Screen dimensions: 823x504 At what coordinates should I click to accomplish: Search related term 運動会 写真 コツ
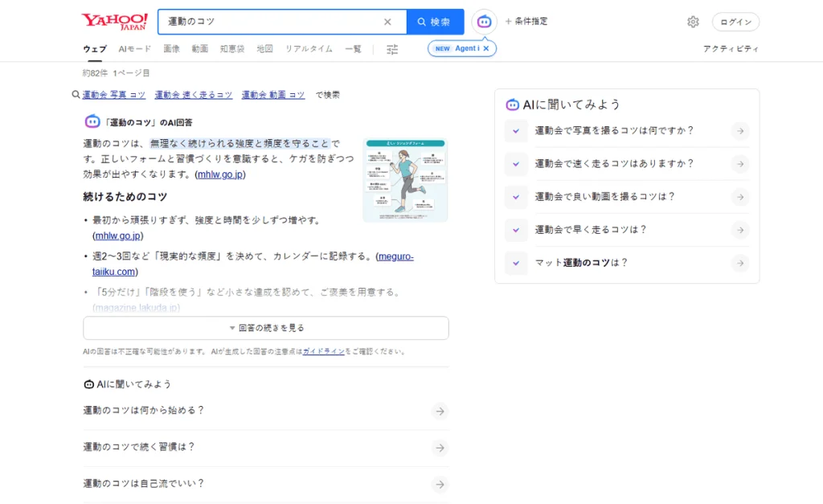(x=114, y=95)
